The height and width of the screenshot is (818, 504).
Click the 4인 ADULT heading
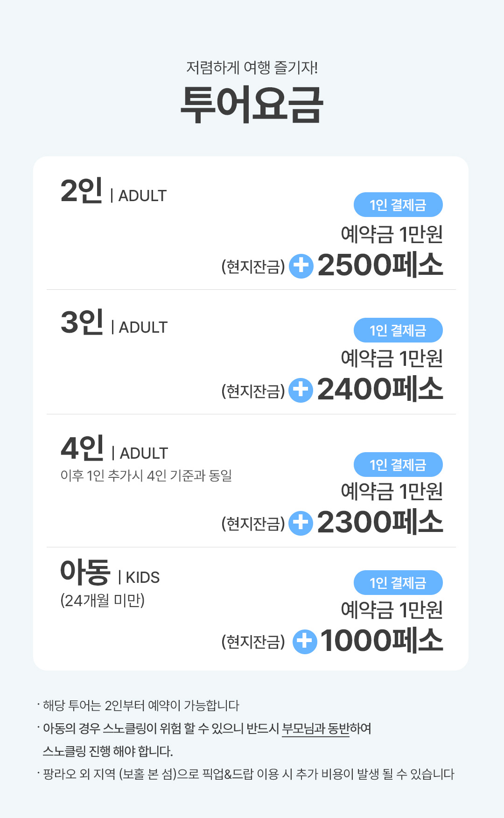pos(114,449)
